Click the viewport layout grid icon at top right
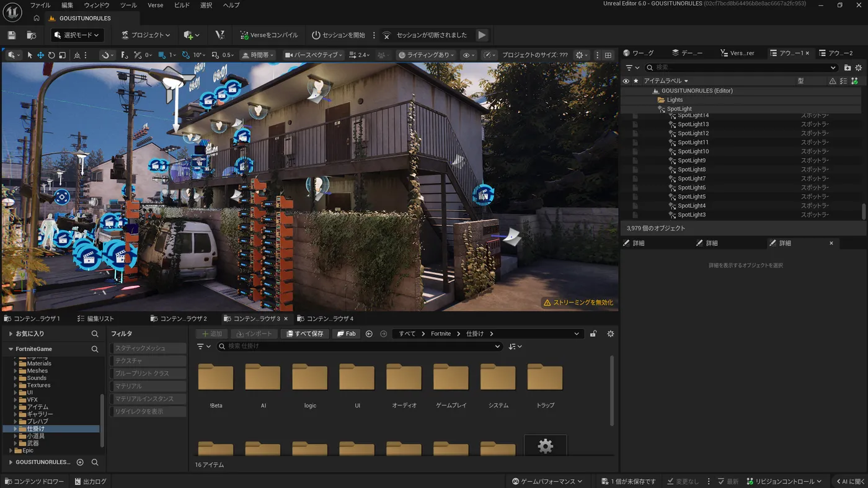This screenshot has width=868, height=488. click(x=608, y=55)
